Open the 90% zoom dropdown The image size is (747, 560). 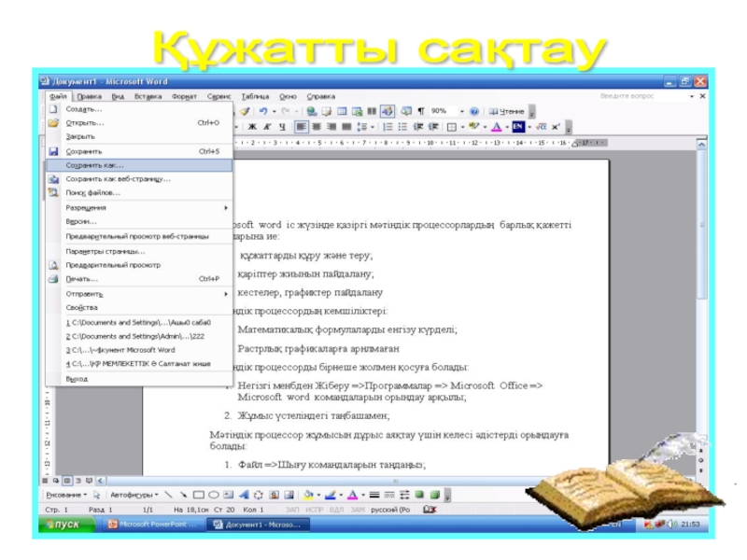pyautogui.click(x=461, y=111)
